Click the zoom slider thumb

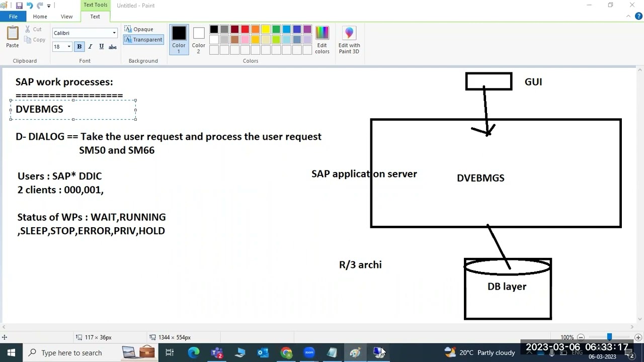609,337
